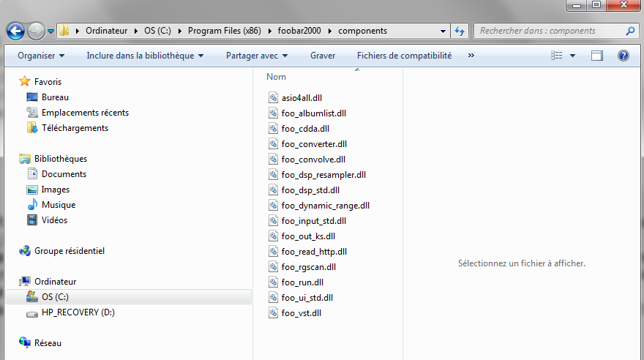Click the Forward navigation arrow
Image resolution: width=644 pixels, height=360 pixels.
(36, 31)
